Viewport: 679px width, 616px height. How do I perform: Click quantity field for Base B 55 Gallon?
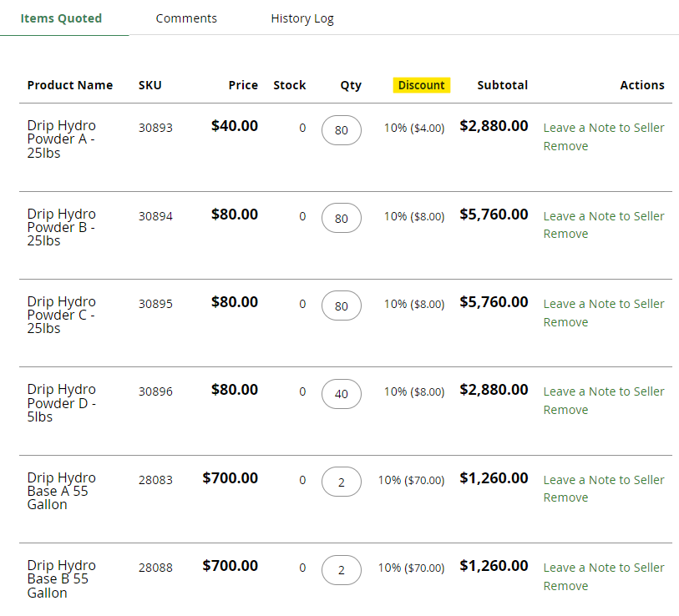pyautogui.click(x=342, y=570)
